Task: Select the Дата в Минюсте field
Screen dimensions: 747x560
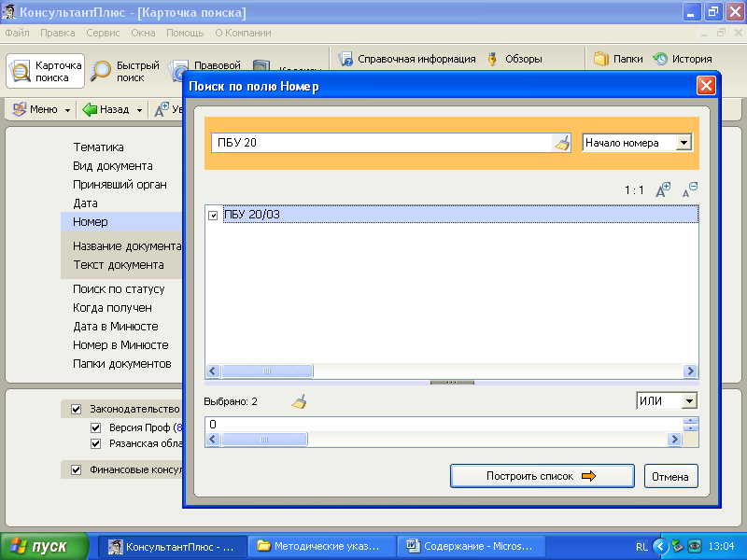Action: (115, 326)
